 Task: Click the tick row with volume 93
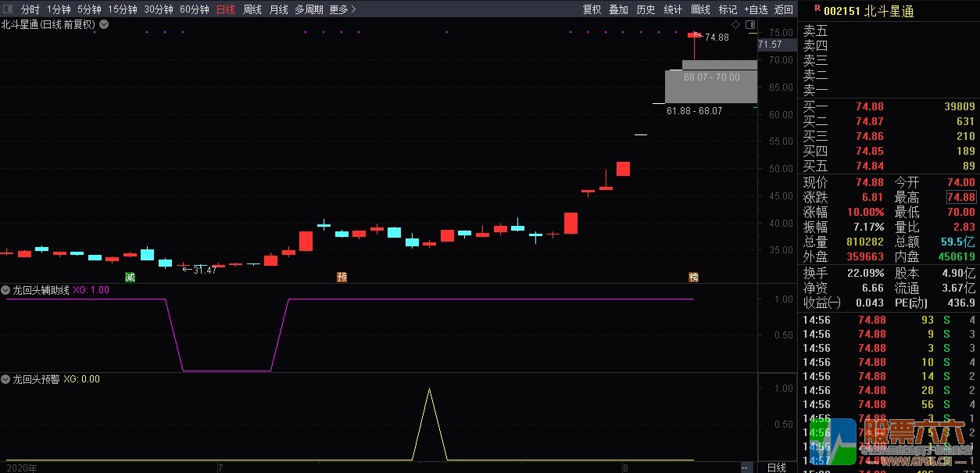[889, 320]
